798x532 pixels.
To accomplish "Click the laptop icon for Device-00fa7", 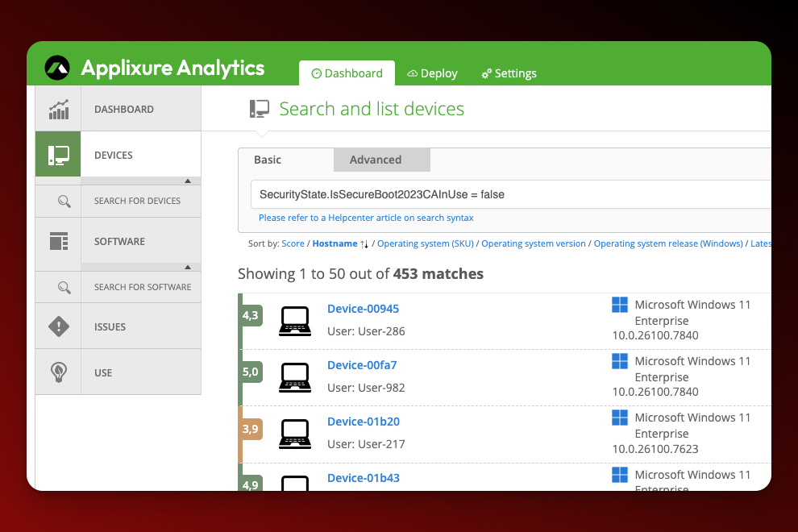I will [294, 377].
